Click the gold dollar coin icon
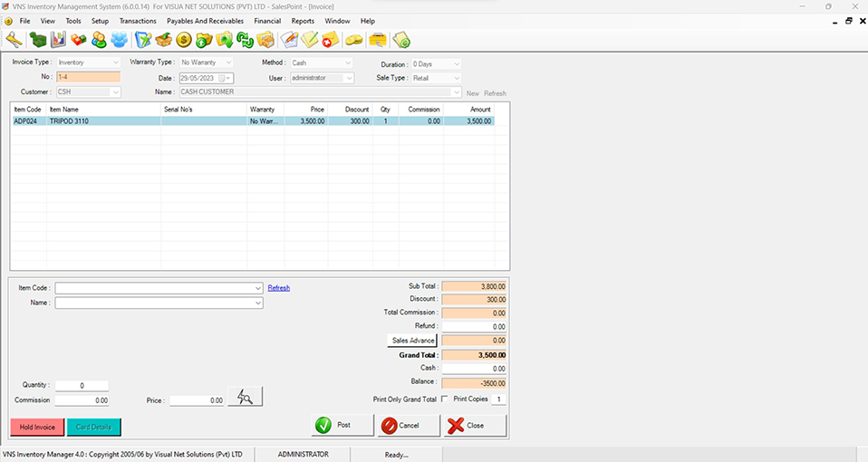Image resolution: width=868 pixels, height=462 pixels. (184, 40)
